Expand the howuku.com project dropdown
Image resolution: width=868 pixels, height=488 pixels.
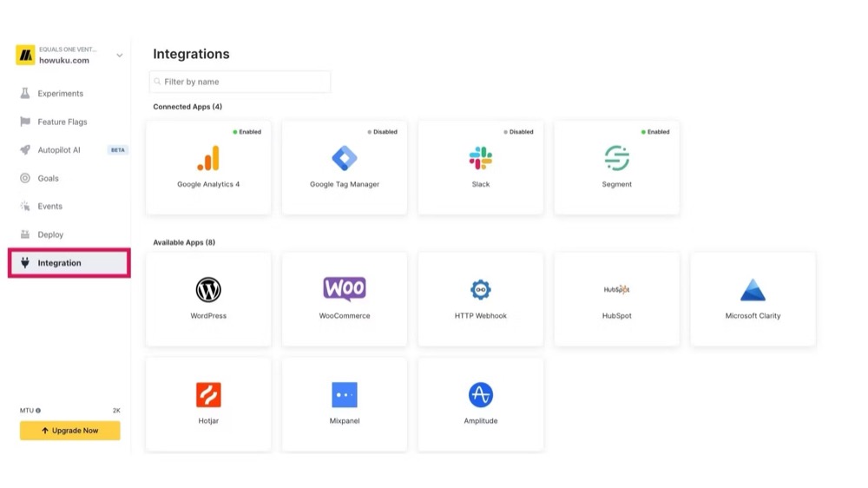click(x=119, y=56)
